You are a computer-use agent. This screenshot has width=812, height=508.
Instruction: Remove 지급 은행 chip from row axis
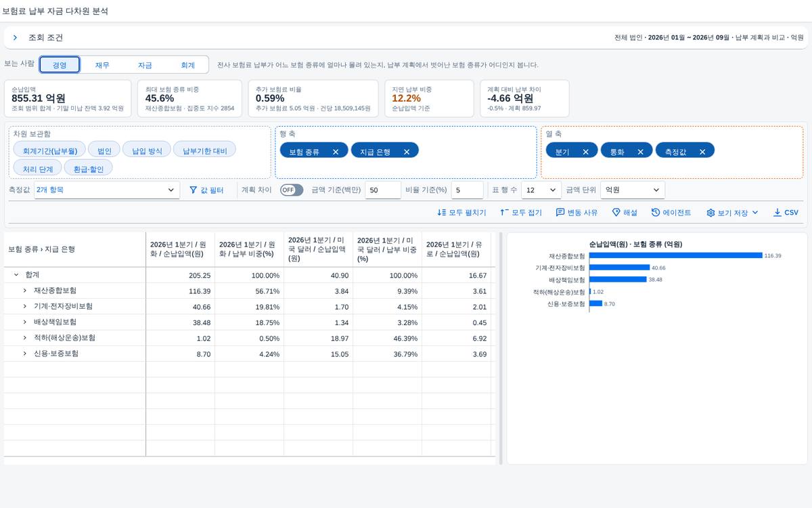pos(407,152)
